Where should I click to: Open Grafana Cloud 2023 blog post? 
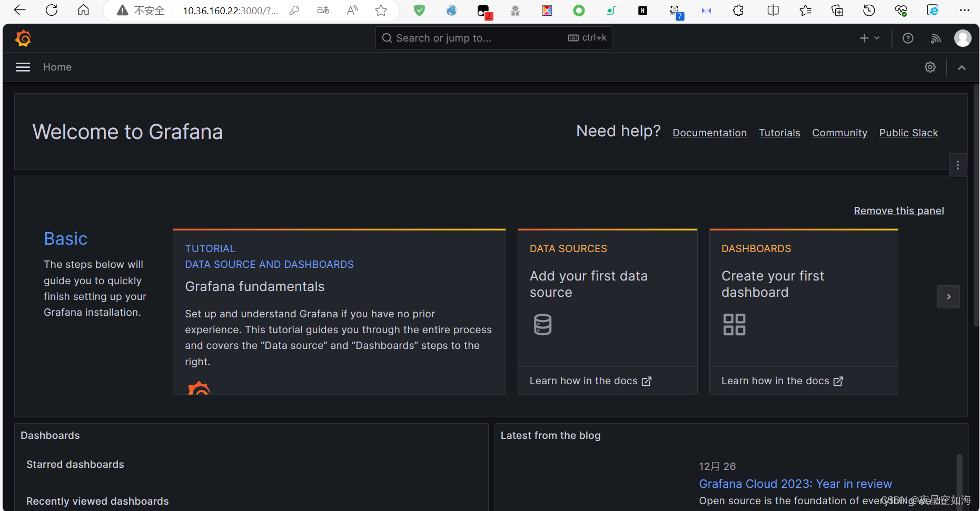[x=795, y=484]
